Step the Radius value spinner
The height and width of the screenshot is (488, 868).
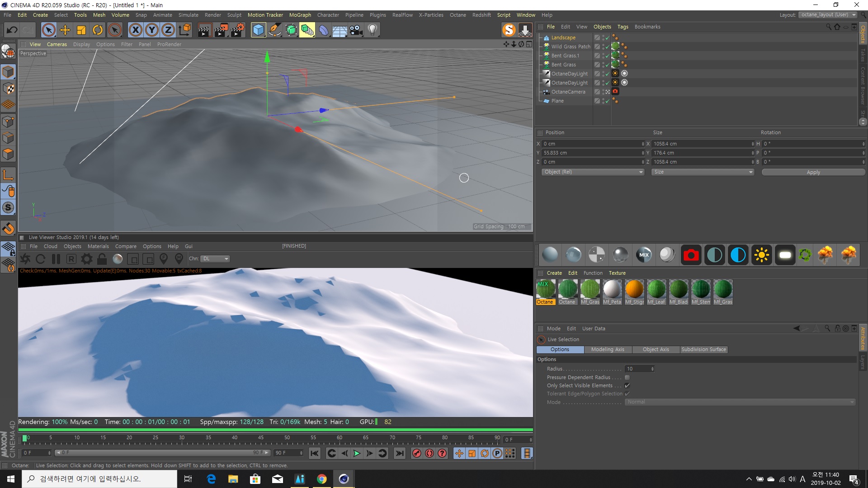pyautogui.click(x=652, y=369)
